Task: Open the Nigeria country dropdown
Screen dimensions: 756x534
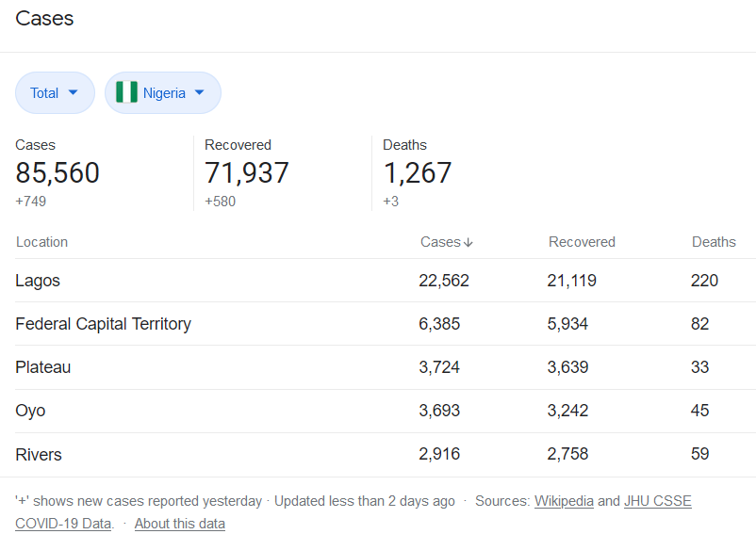Action: click(163, 92)
